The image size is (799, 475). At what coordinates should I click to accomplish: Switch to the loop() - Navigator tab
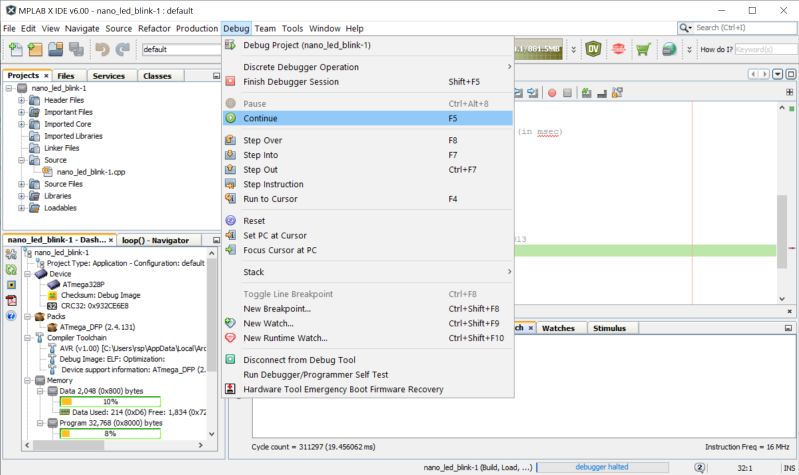coord(155,240)
